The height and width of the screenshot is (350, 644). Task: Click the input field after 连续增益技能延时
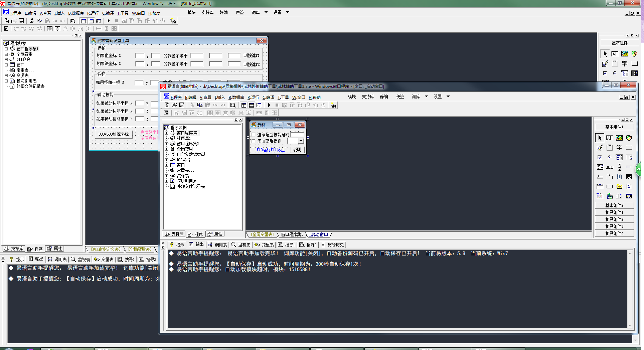[297, 134]
